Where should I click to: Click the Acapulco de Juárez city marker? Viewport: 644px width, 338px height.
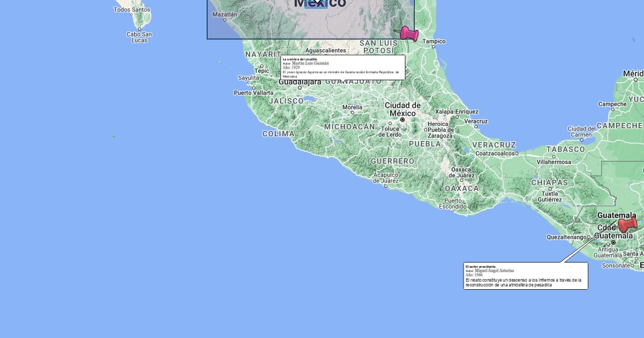pos(385,186)
